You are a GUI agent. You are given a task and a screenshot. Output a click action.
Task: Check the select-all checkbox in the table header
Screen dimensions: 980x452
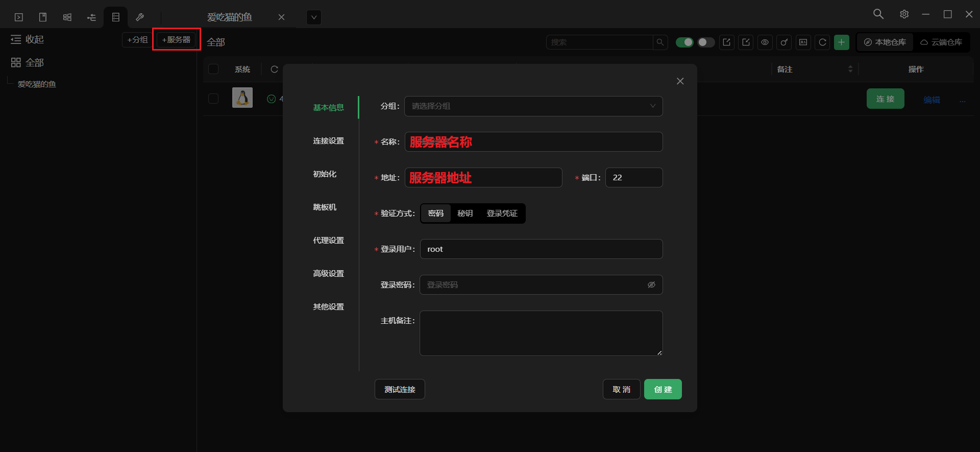213,69
